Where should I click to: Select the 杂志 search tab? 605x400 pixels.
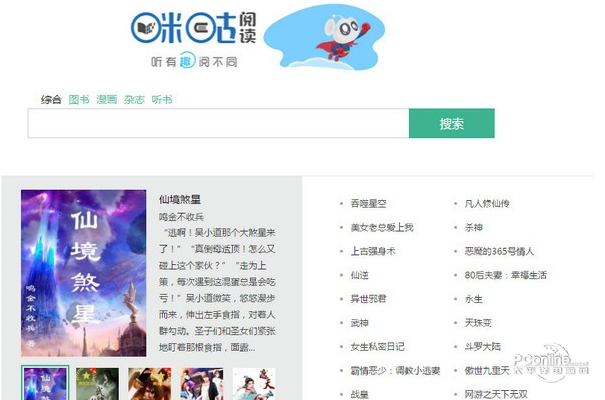click(134, 100)
